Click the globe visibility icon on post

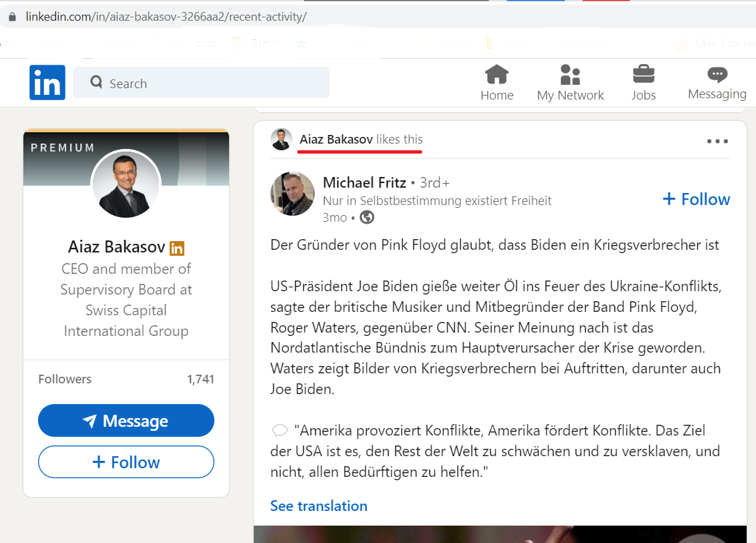(367, 218)
